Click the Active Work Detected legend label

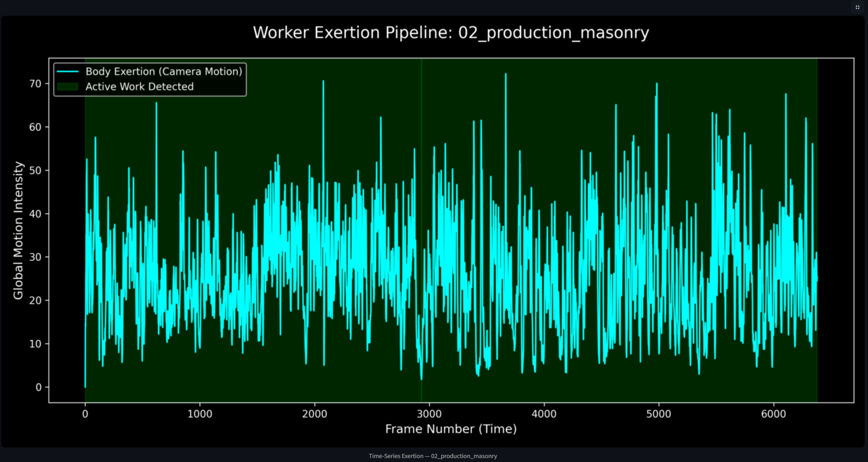[139, 87]
